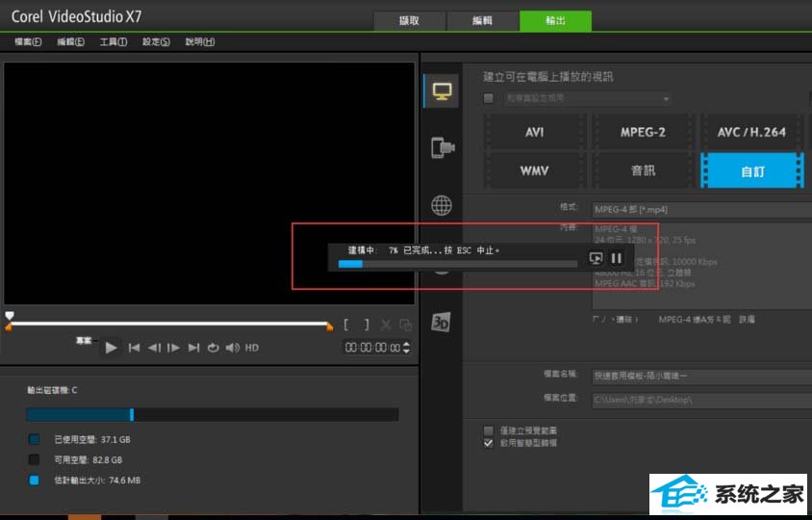The image size is (812, 520).
Task: Step forward one frame
Action: [173, 348]
